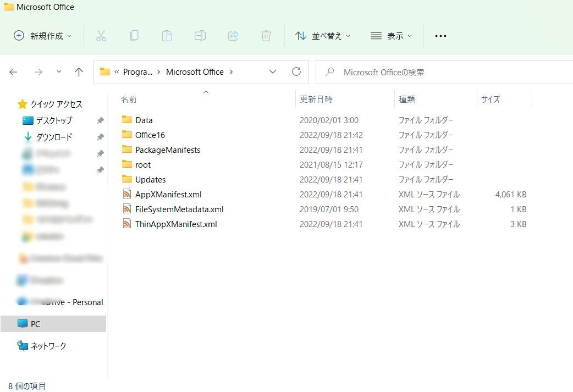
Task: Sort files by 名前 column header
Action: [x=129, y=100]
